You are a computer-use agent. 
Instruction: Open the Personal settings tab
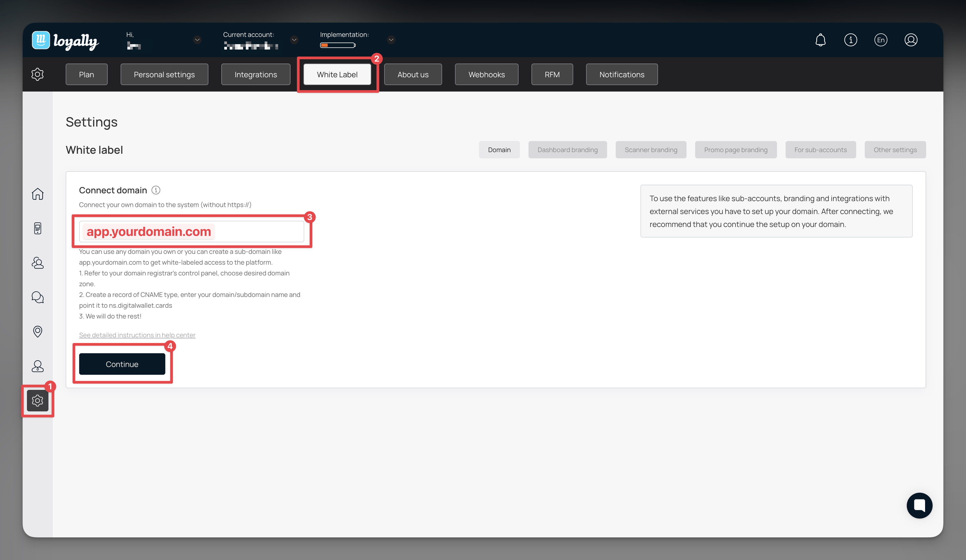click(164, 74)
